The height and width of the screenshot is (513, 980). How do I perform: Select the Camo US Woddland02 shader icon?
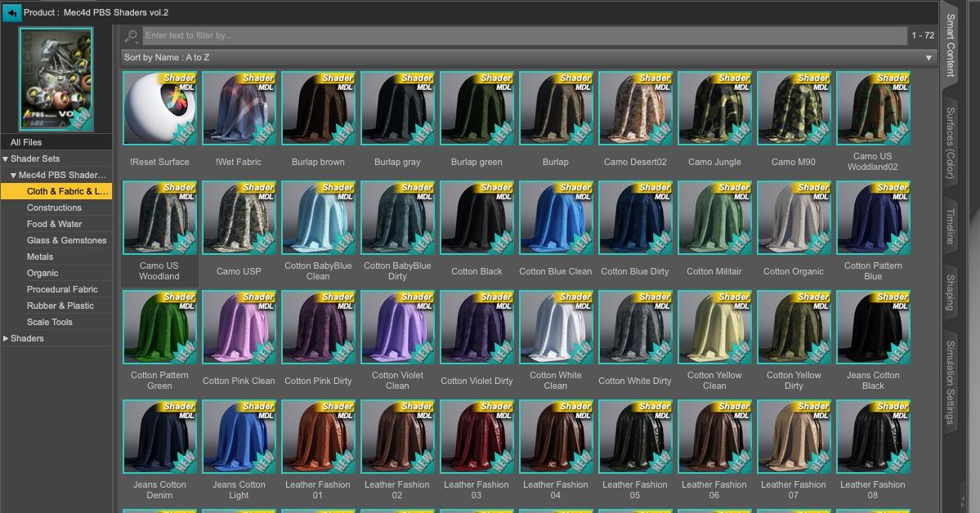874,108
